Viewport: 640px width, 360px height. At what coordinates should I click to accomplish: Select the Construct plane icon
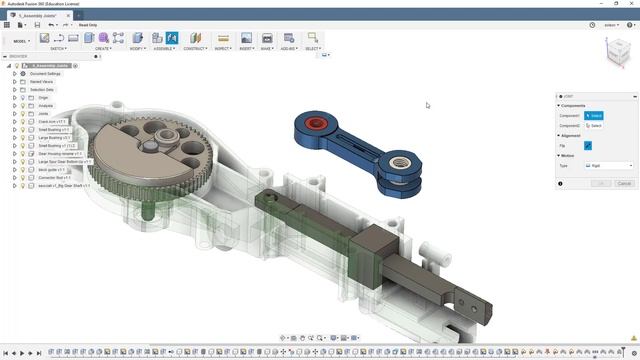pyautogui.click(x=196, y=38)
